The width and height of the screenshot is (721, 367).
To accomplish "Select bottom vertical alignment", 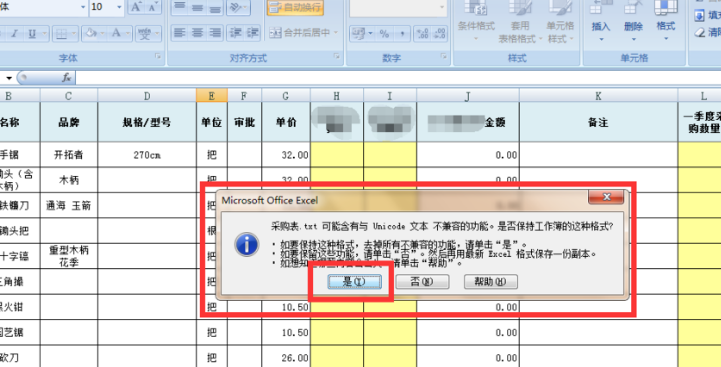I will (x=215, y=7).
